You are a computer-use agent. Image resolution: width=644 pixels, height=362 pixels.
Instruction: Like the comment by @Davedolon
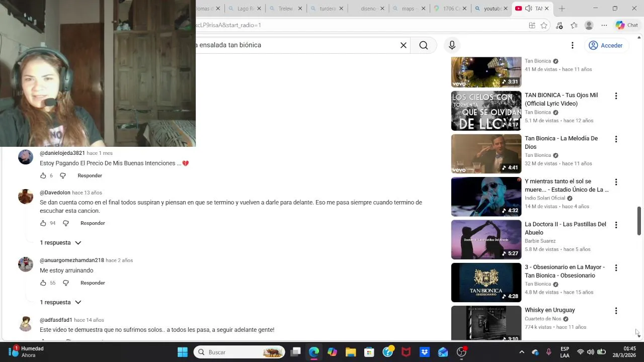tap(43, 223)
